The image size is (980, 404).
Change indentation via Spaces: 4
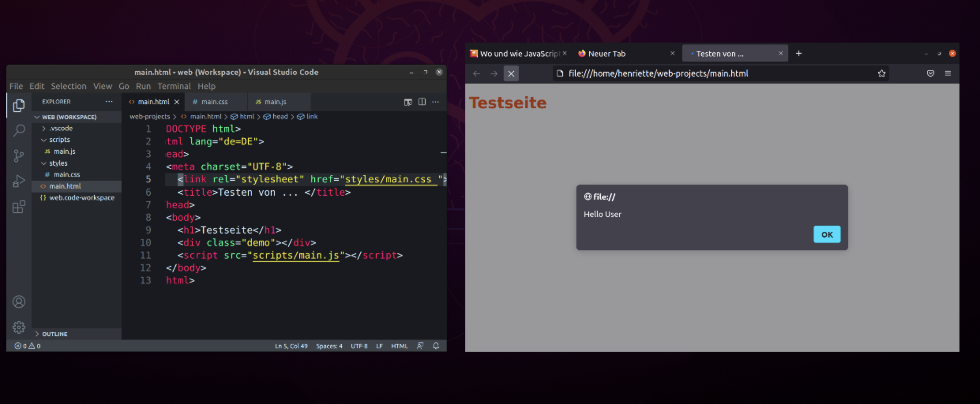329,346
